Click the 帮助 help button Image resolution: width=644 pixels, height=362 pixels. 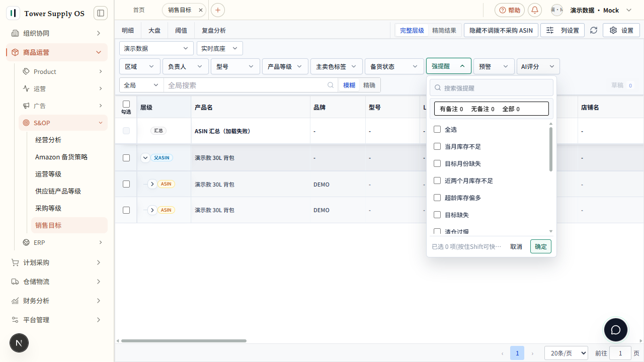(510, 10)
